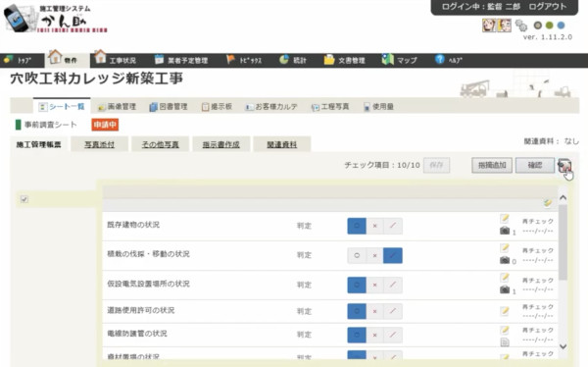
Task: Set 植栽の伐採・移動の状況 judgment to ○
Action: (357, 255)
